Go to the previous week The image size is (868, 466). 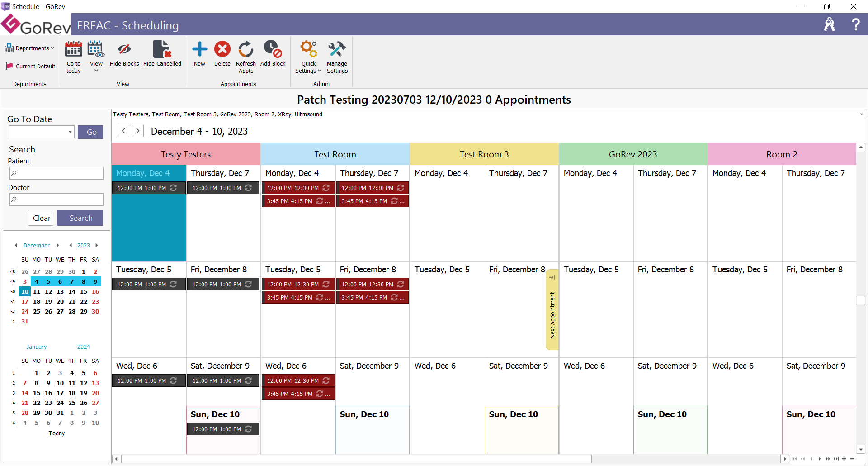(123, 131)
